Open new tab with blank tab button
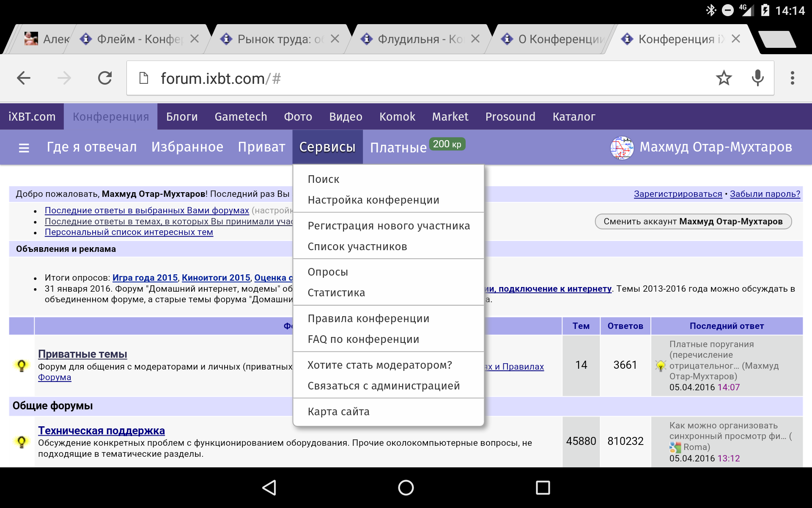 (x=777, y=39)
